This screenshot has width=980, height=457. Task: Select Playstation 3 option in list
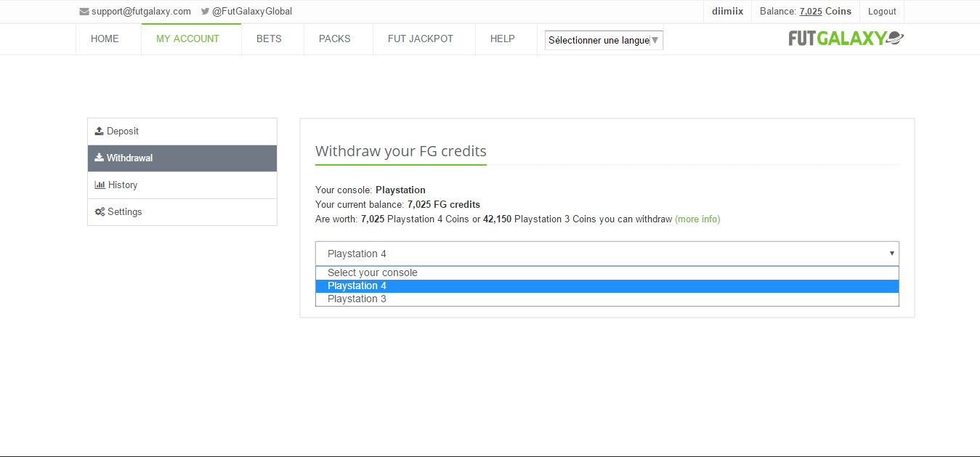click(607, 299)
